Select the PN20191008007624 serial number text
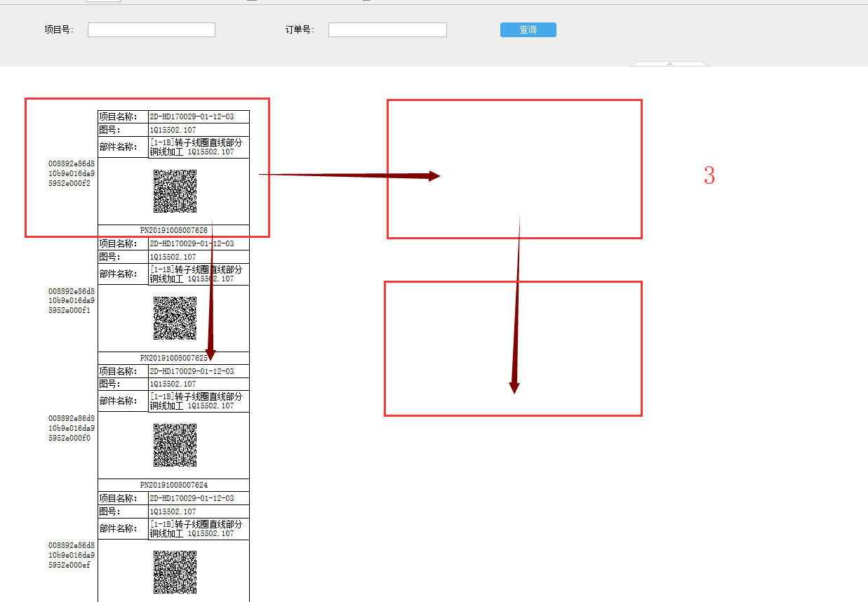Image resolution: width=868 pixels, height=602 pixels. click(174, 485)
